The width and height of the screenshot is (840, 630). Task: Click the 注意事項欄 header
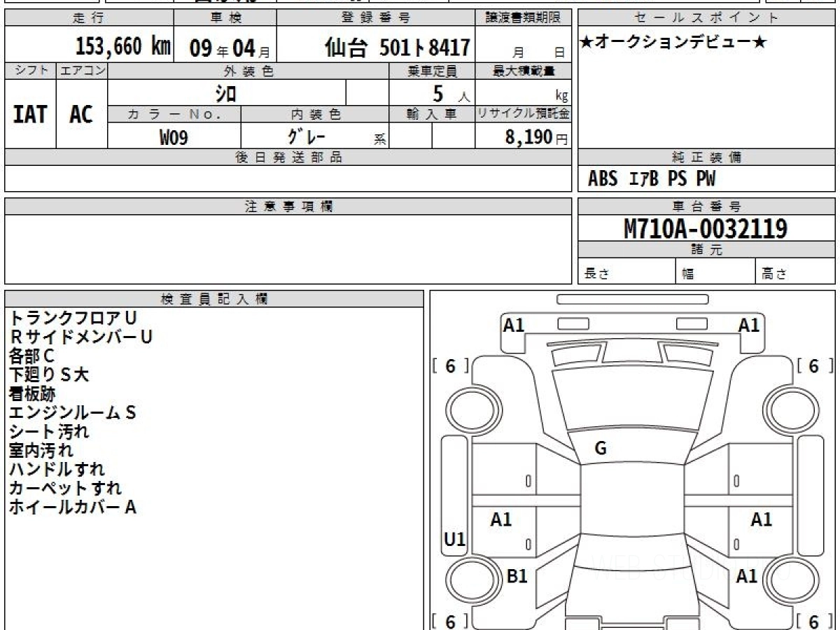(288, 206)
